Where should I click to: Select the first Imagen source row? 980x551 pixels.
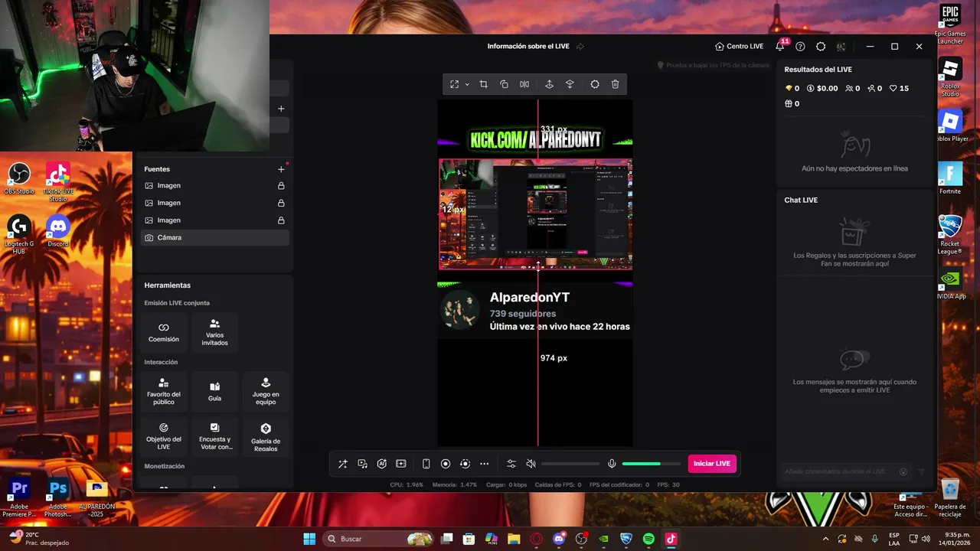point(215,186)
